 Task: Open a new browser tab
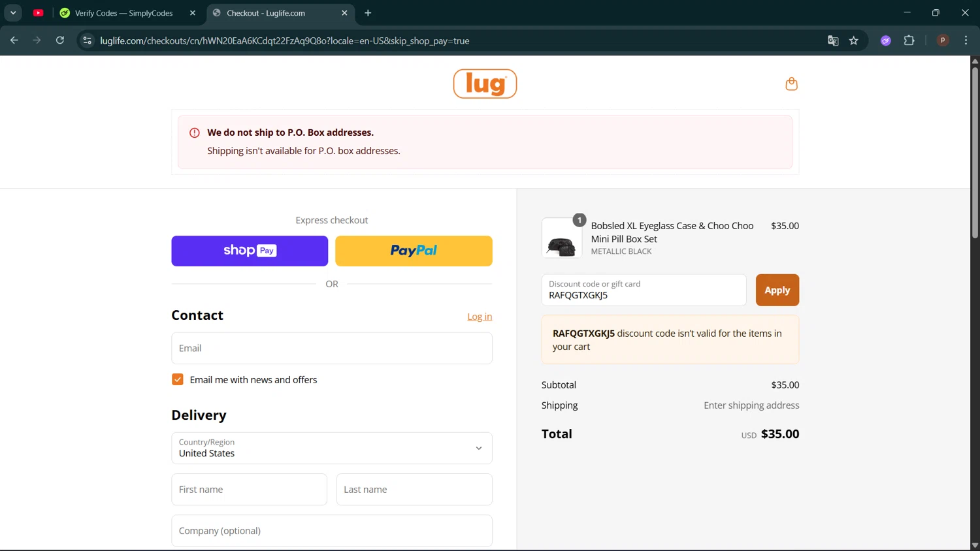click(368, 13)
